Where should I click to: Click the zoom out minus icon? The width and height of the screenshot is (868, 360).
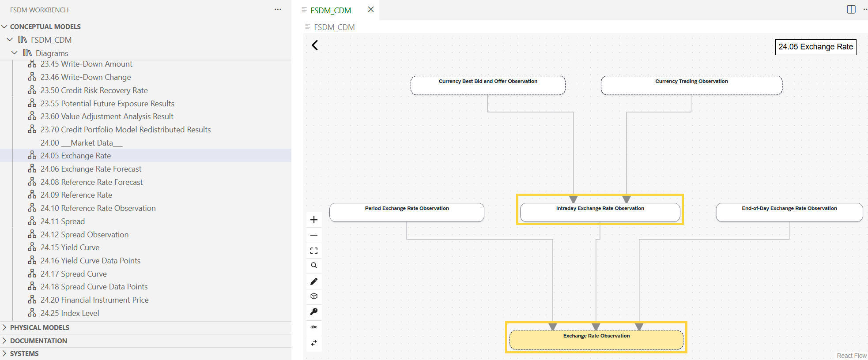314,235
